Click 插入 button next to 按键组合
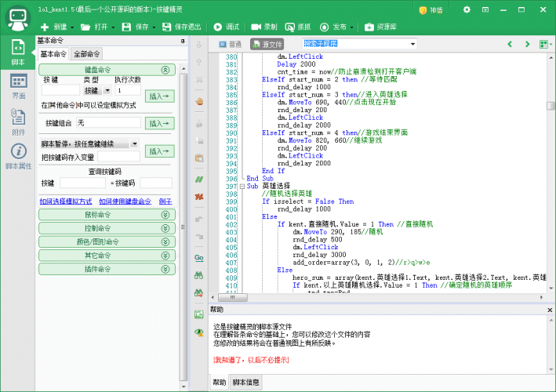The height and width of the screenshot is (392, 556). tap(159, 123)
